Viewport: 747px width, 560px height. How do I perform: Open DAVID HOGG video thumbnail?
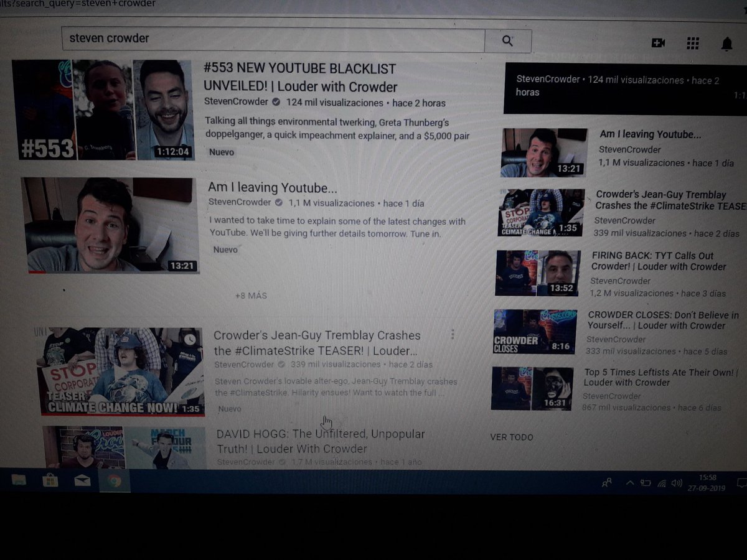[x=124, y=447]
